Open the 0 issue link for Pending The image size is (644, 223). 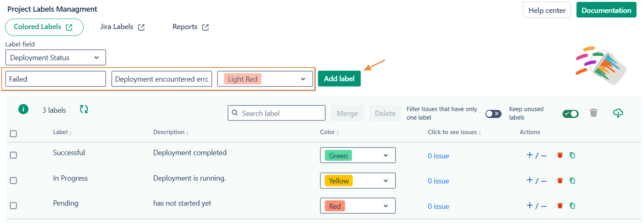pos(438,206)
